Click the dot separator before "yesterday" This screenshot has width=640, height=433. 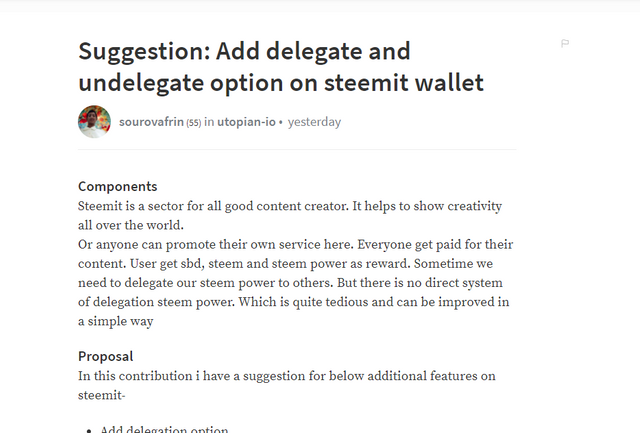click(281, 122)
